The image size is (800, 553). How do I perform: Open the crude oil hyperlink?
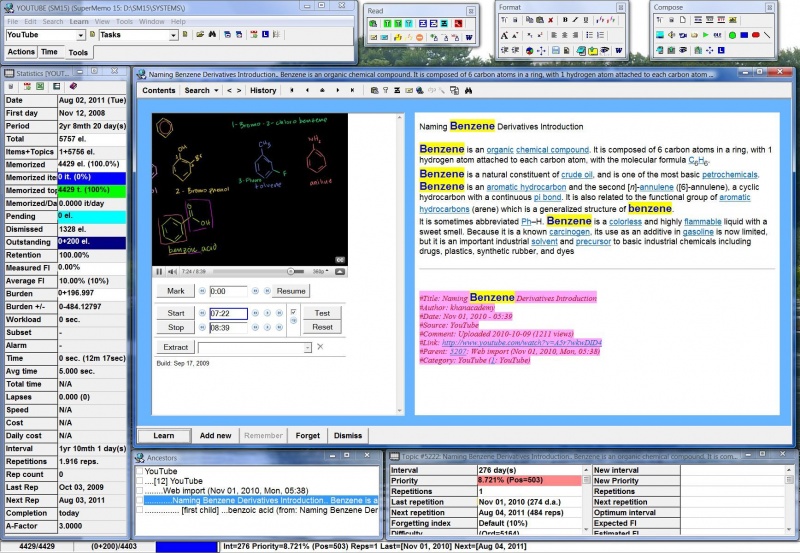coord(577,174)
